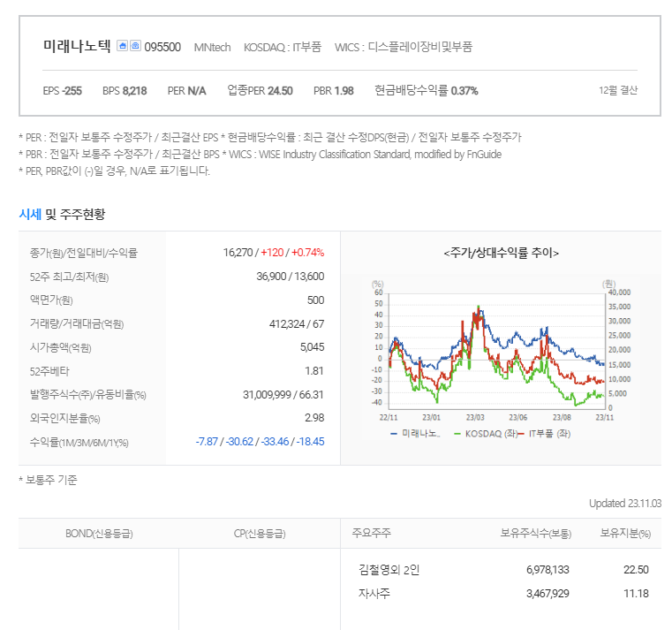Click ownership percentage 11.18
This screenshot has width=672, height=630.
click(x=636, y=594)
